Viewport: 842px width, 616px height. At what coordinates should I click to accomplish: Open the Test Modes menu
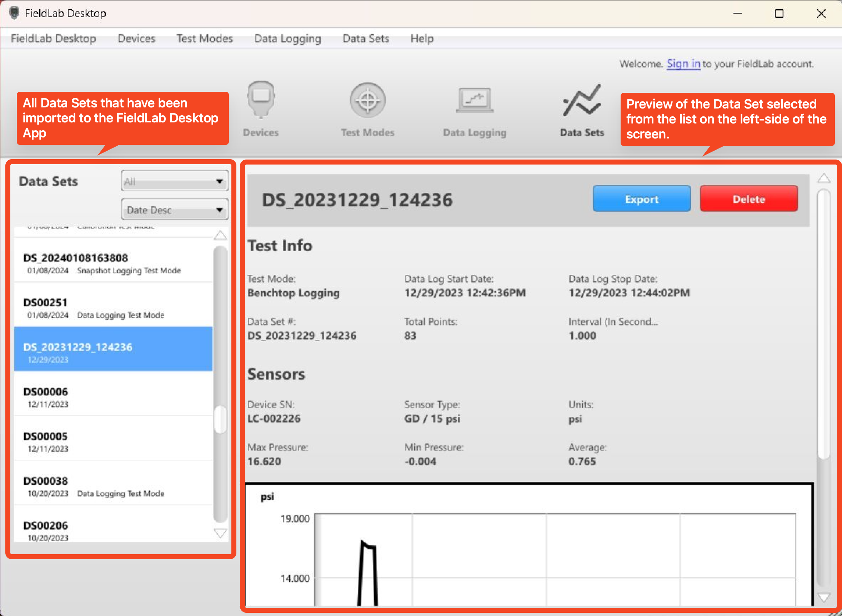[205, 39]
